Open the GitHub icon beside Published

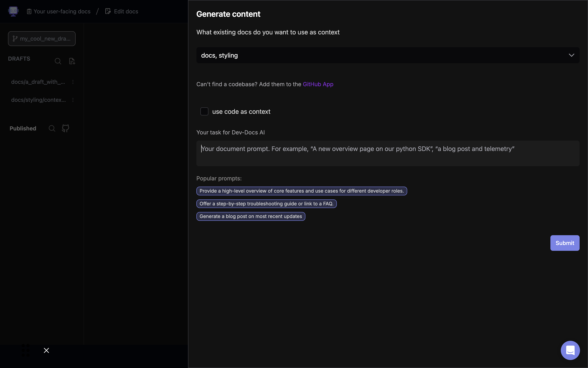click(x=65, y=128)
